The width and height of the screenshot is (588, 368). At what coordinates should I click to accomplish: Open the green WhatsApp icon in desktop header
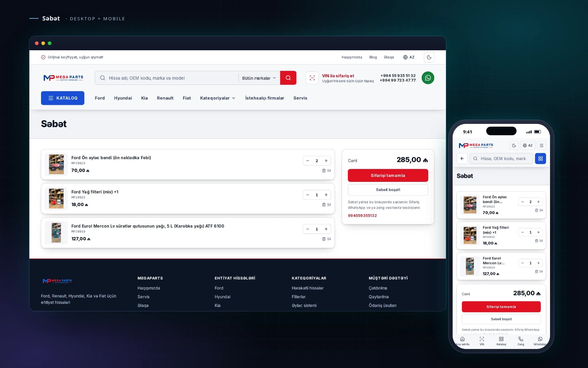(428, 78)
